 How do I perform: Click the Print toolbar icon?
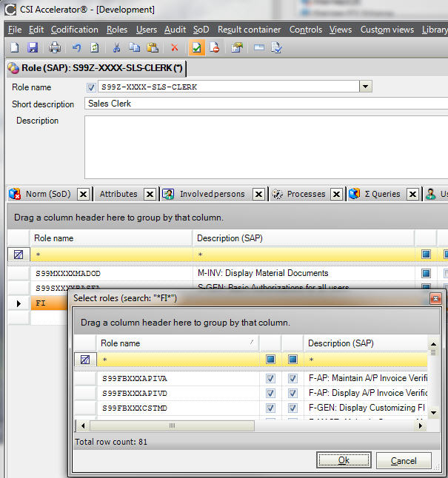tap(55, 47)
